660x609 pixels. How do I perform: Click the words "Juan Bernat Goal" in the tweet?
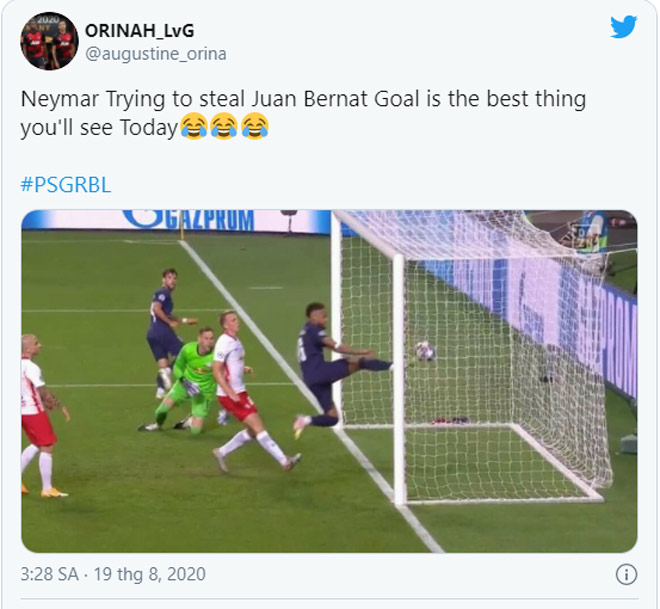point(335,99)
